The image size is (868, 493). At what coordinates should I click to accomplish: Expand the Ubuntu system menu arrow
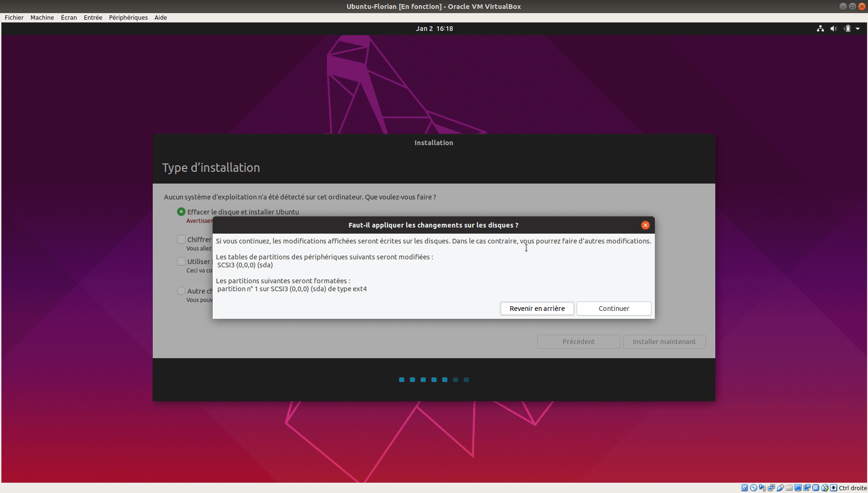[858, 29]
